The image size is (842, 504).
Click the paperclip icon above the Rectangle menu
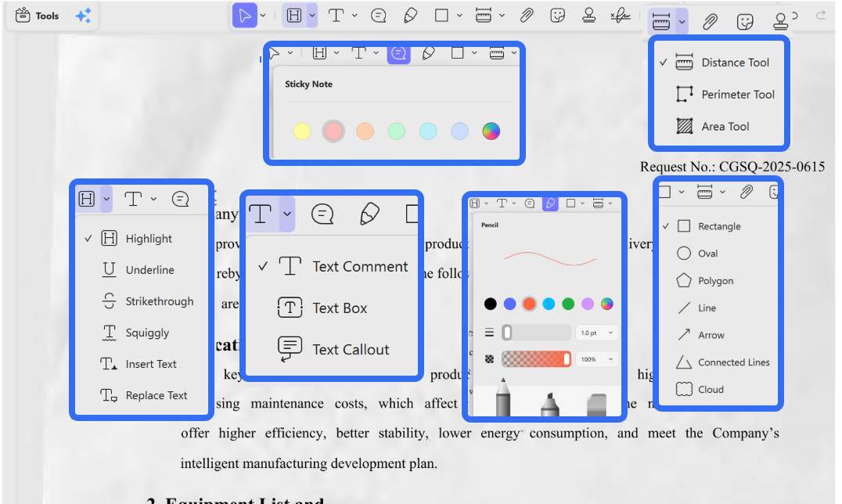[746, 192]
